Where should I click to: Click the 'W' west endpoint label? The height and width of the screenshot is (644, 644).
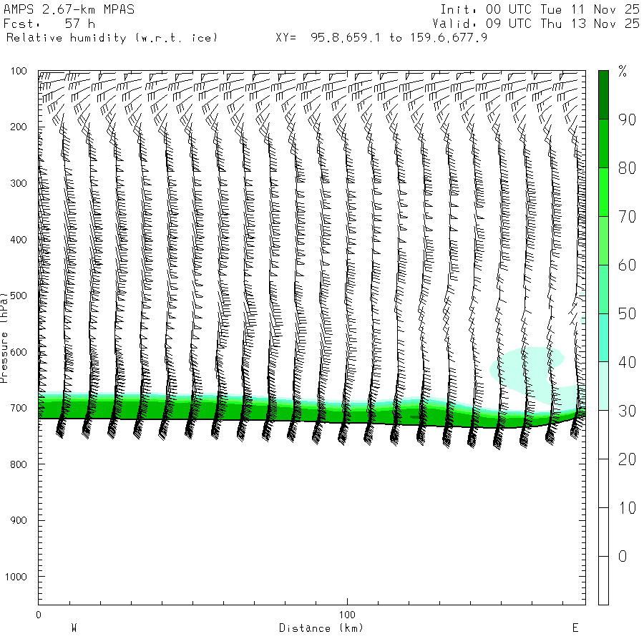pos(74,628)
